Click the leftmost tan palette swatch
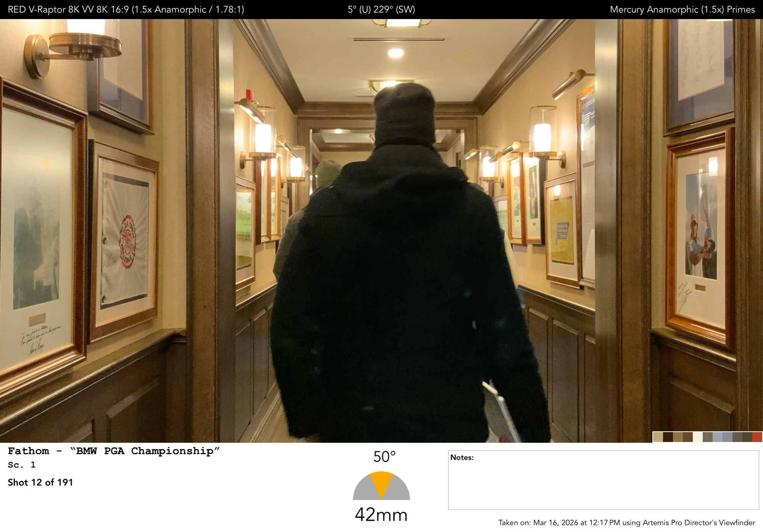Screen dimensions: 763x532 [658, 437]
